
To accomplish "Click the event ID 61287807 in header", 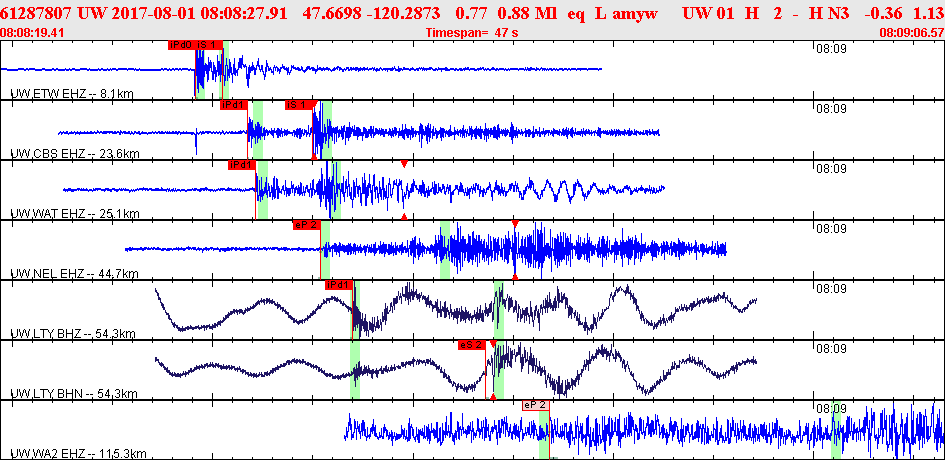I will 36,12.
